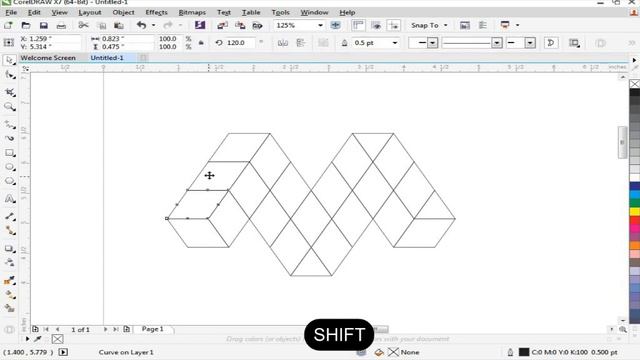Toggle show guidelines button
The width and height of the screenshot is (640, 360).
click(394, 25)
